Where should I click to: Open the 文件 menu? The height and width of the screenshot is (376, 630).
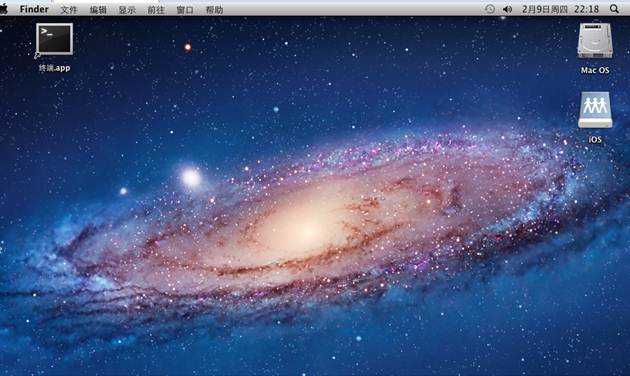coord(69,10)
